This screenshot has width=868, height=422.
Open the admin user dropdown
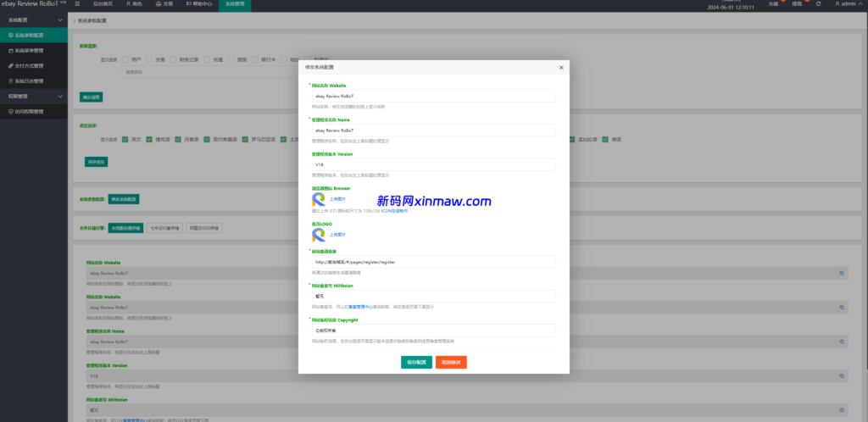coord(846,4)
